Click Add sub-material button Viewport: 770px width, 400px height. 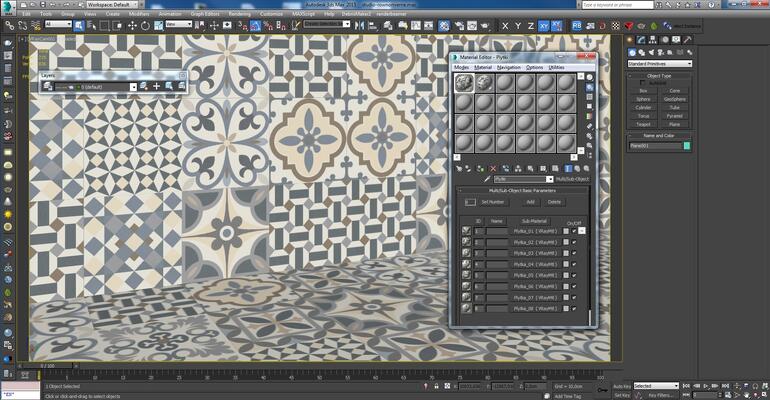coord(530,202)
